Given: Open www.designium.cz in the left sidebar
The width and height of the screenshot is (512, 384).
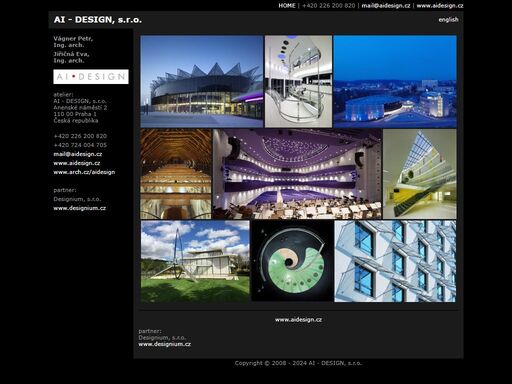Looking at the screenshot, I should (x=79, y=208).
